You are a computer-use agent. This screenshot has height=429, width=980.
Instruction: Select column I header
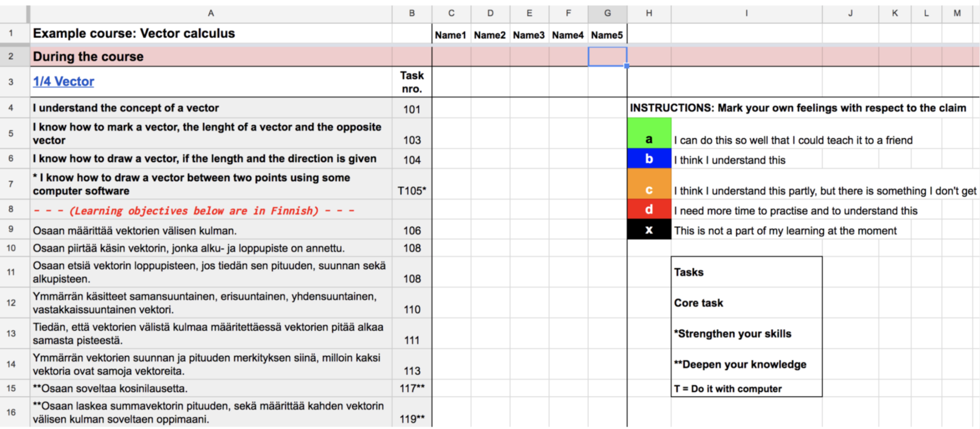(746, 13)
